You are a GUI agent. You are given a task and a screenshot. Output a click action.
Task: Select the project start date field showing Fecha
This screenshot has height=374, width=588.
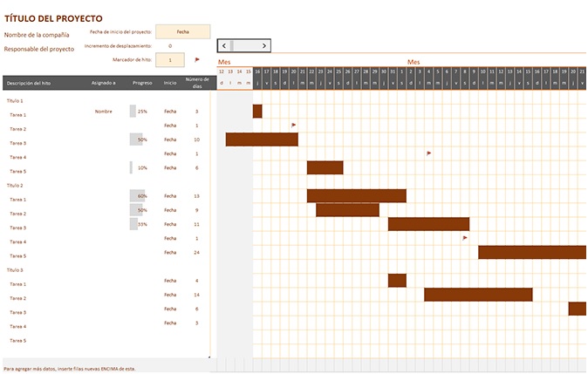(x=182, y=31)
